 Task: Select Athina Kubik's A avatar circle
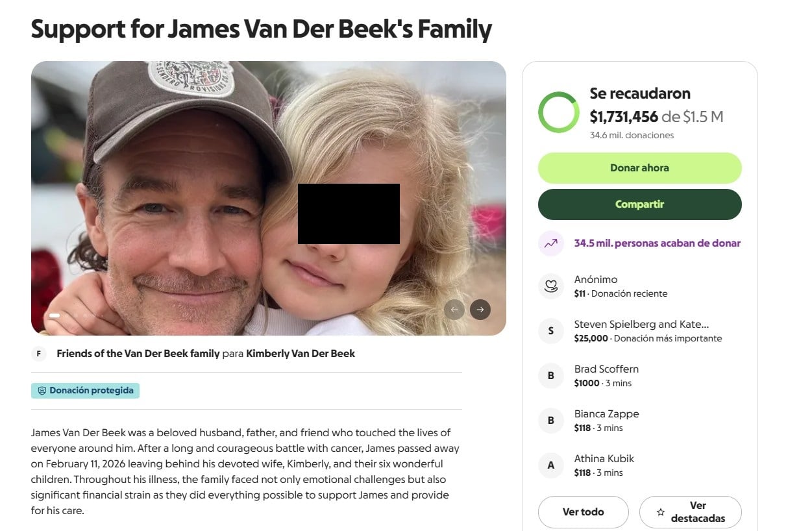[550, 465]
